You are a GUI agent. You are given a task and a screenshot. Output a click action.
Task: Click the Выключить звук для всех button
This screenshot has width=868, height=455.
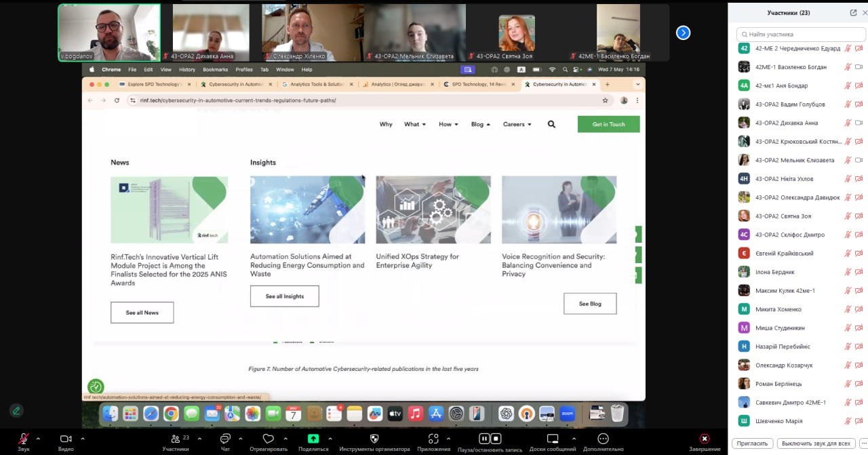pos(816,443)
